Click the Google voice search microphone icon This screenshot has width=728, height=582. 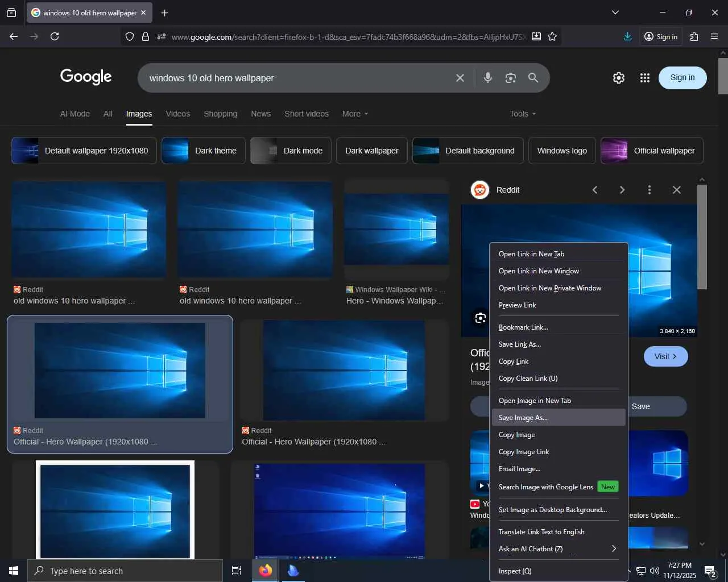(487, 78)
